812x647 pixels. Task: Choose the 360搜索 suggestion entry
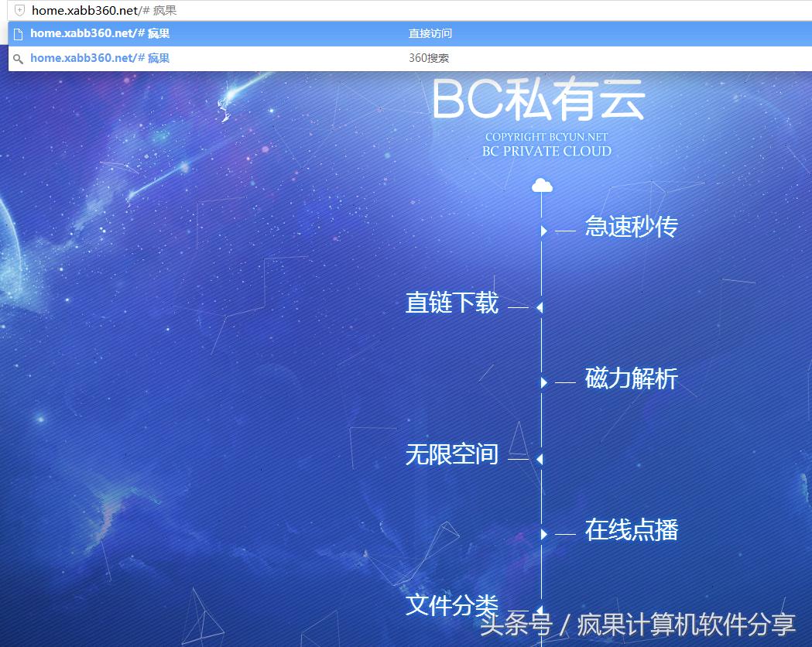429,58
